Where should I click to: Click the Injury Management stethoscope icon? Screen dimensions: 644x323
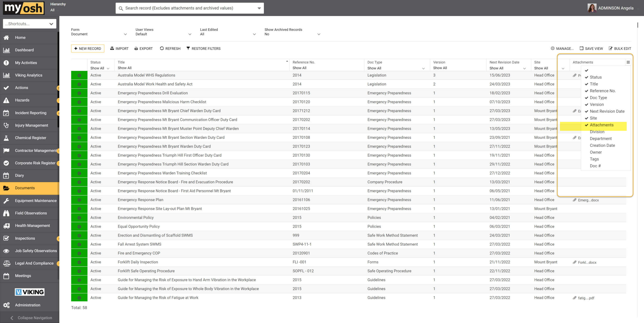pos(7,125)
